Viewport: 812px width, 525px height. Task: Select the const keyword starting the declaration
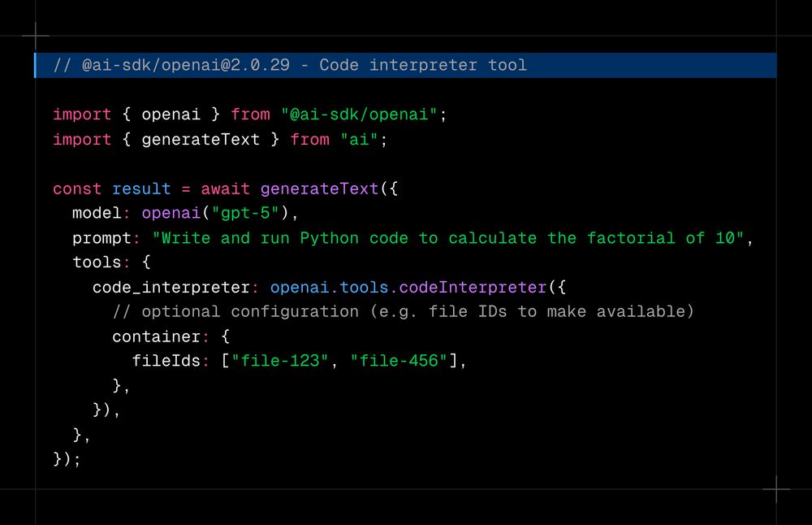pyautogui.click(x=77, y=188)
